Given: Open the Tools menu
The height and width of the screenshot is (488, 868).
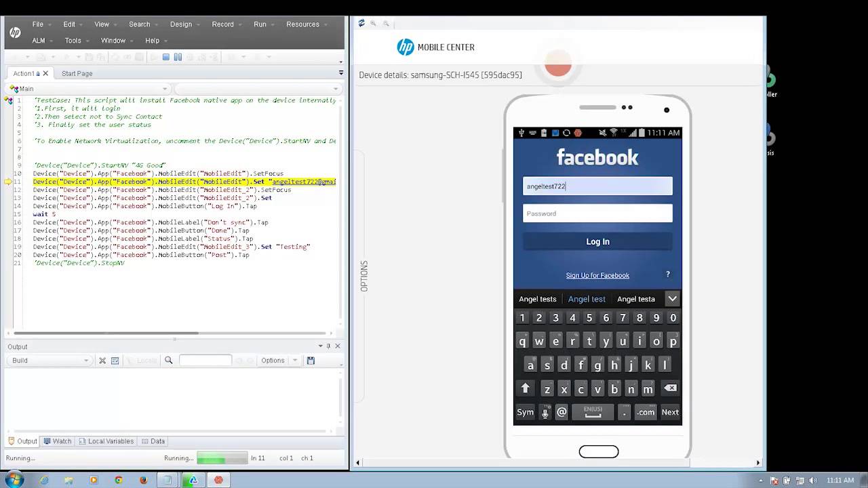Looking at the screenshot, I should click(73, 41).
